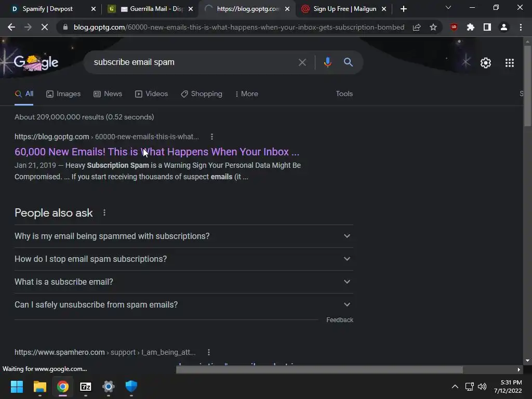This screenshot has height=399, width=532.
Task: Open the Google apps grid
Action: (510, 63)
